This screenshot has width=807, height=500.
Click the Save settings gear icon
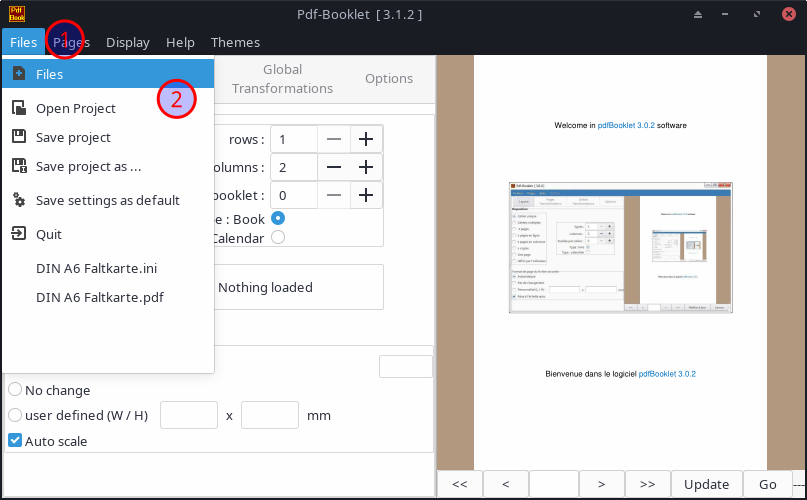pos(18,200)
